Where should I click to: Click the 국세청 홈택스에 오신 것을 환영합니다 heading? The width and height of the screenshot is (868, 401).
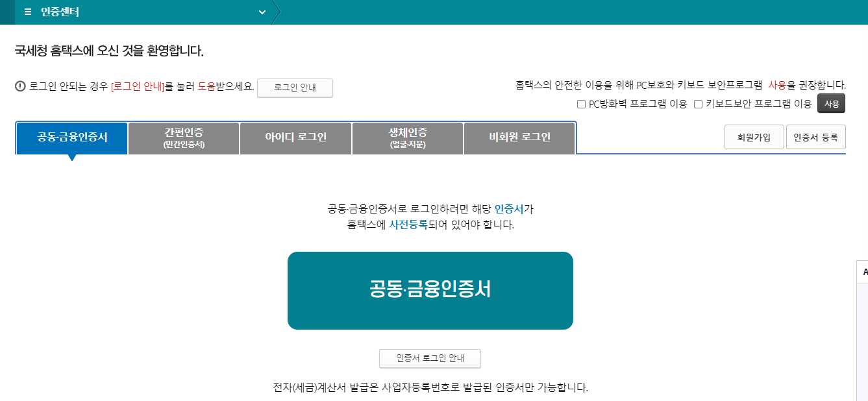point(109,51)
